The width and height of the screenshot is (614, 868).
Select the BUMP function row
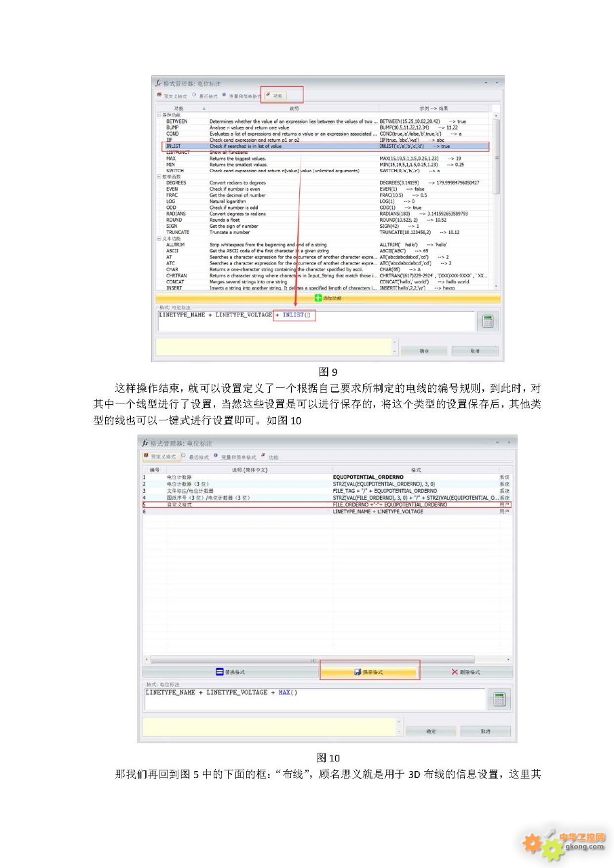click(327, 127)
